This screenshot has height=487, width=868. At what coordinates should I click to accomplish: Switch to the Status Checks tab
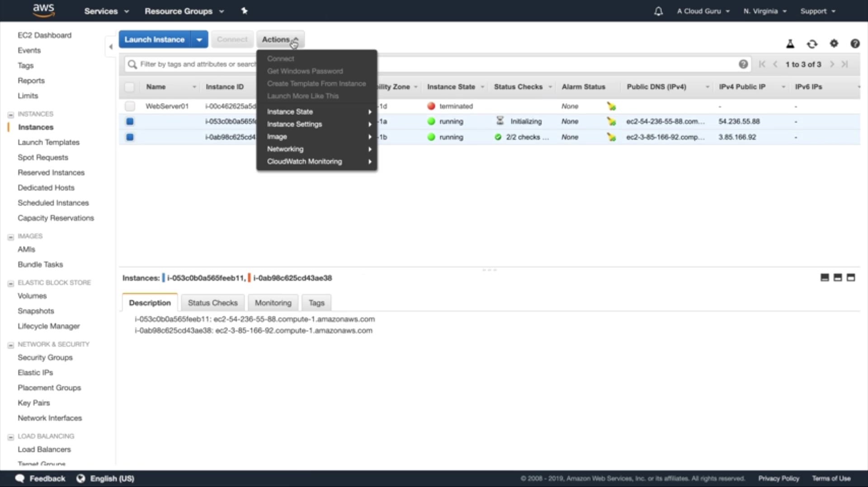[x=212, y=303]
